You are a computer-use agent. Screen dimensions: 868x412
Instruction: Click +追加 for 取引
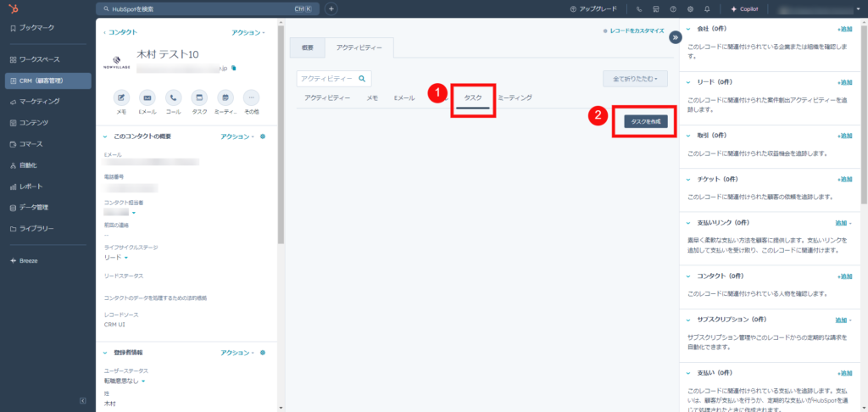tap(845, 136)
